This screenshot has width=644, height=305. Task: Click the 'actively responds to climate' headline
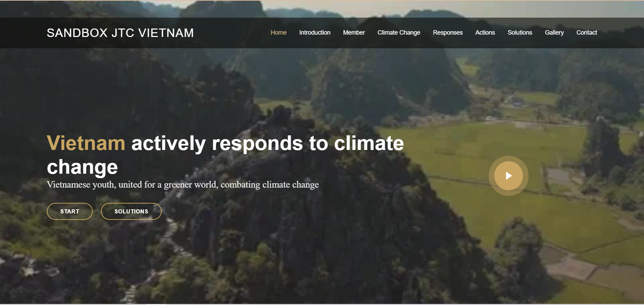(x=268, y=143)
